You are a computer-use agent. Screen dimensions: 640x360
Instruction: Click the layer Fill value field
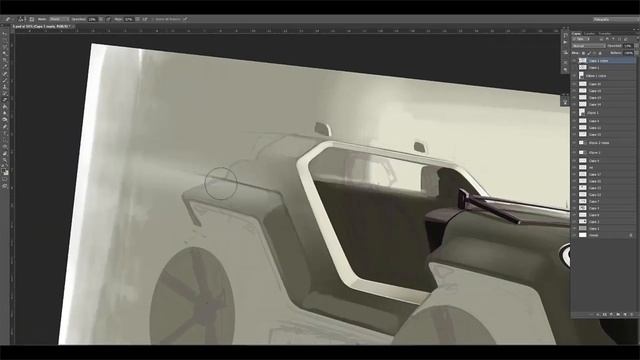[x=628, y=53]
